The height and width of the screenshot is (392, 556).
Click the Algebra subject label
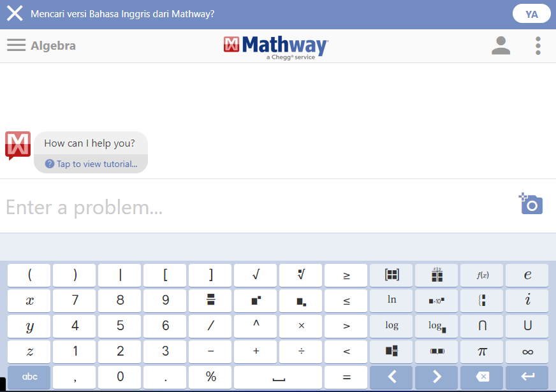pyautogui.click(x=53, y=46)
